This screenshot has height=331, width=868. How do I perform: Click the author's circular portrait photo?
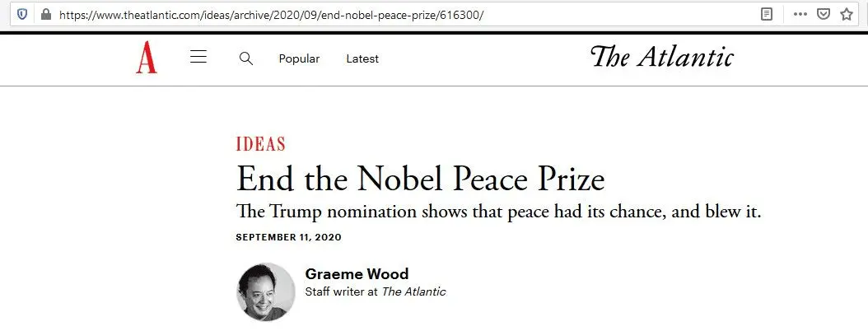265,291
